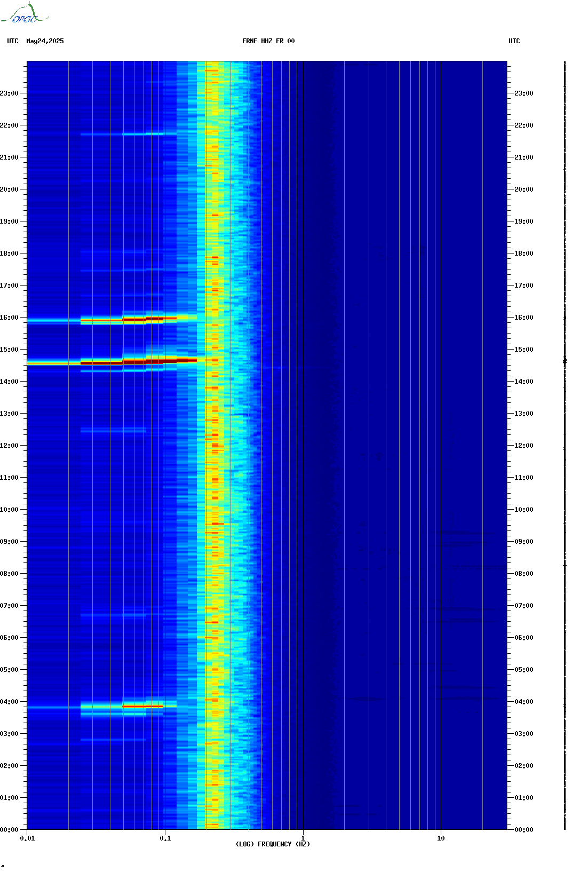Click the left axis 20:00 time label
588x872 pixels.
[9, 189]
